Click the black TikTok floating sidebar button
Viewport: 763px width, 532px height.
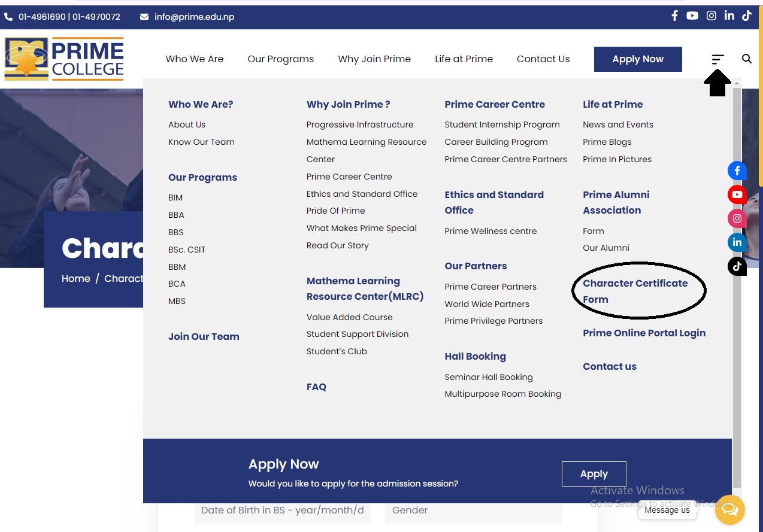pos(737,266)
